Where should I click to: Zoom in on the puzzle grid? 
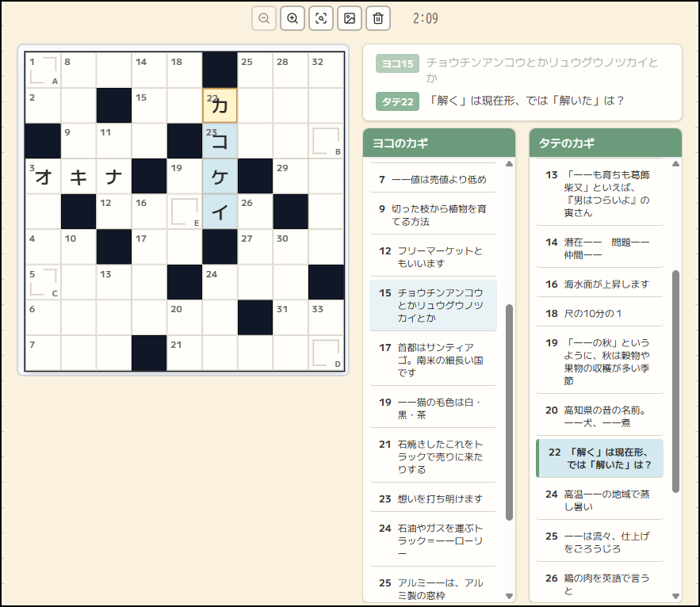click(x=292, y=18)
